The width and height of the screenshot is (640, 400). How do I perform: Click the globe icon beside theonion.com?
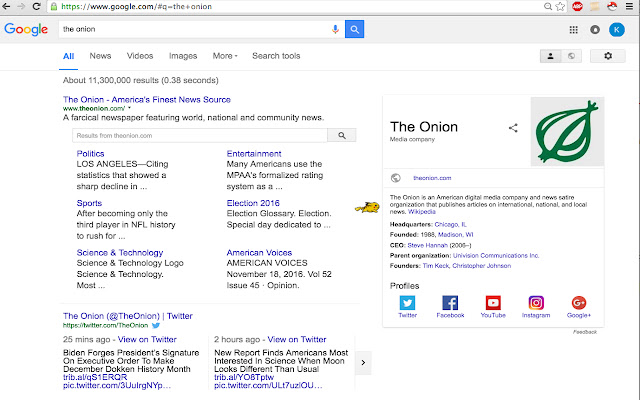pyautogui.click(x=396, y=178)
